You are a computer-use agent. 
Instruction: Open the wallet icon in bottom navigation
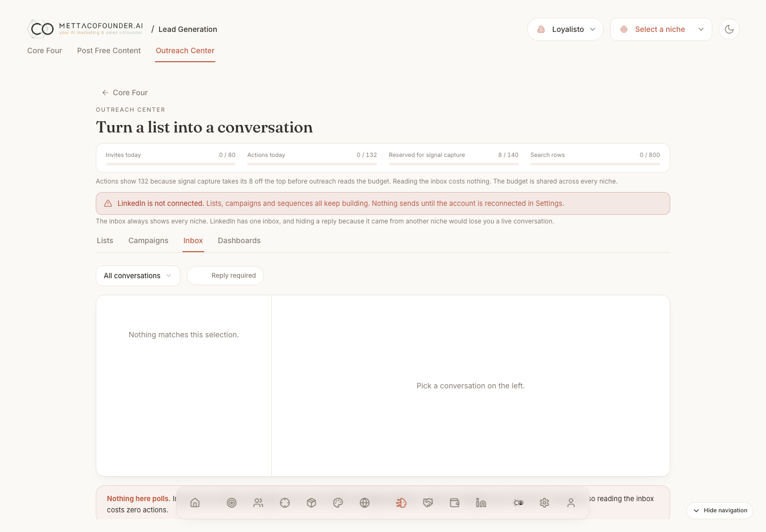[x=454, y=503]
